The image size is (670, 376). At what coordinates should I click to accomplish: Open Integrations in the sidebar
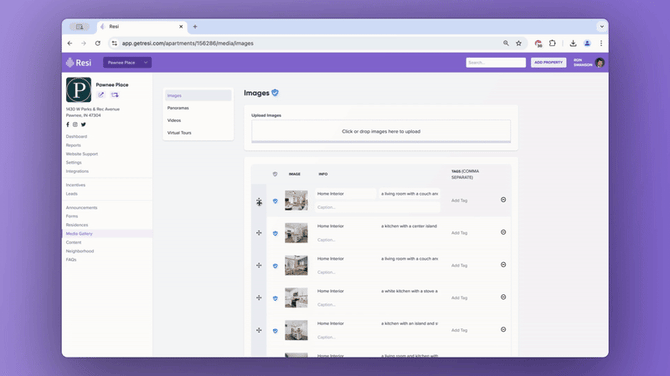[77, 171]
